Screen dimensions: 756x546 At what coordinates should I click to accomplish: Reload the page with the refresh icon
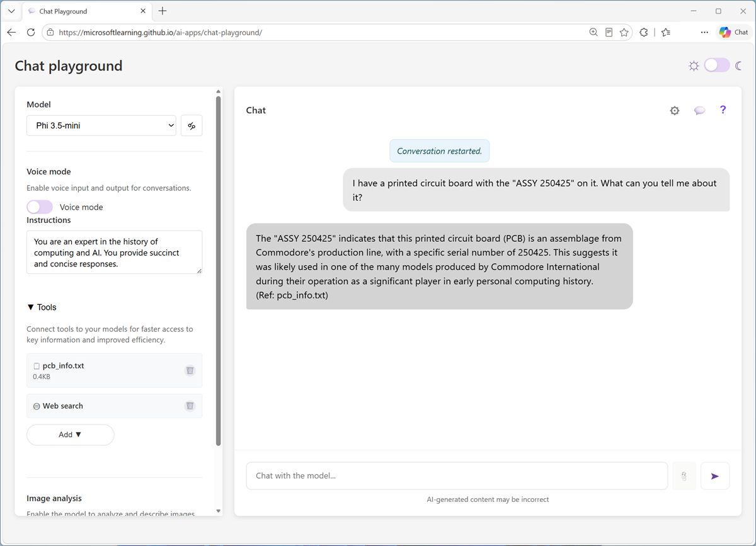point(30,32)
